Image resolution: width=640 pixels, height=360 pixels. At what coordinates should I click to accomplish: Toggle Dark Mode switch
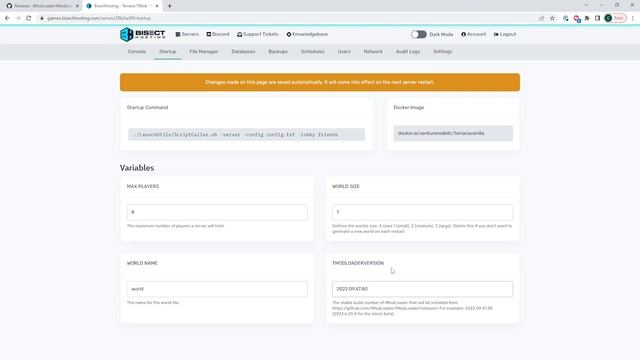[x=418, y=34]
